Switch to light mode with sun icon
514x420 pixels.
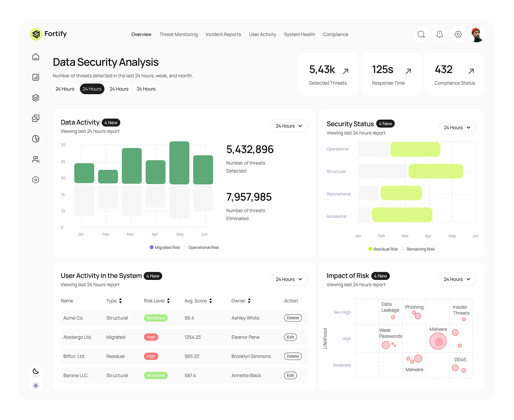pos(36,386)
